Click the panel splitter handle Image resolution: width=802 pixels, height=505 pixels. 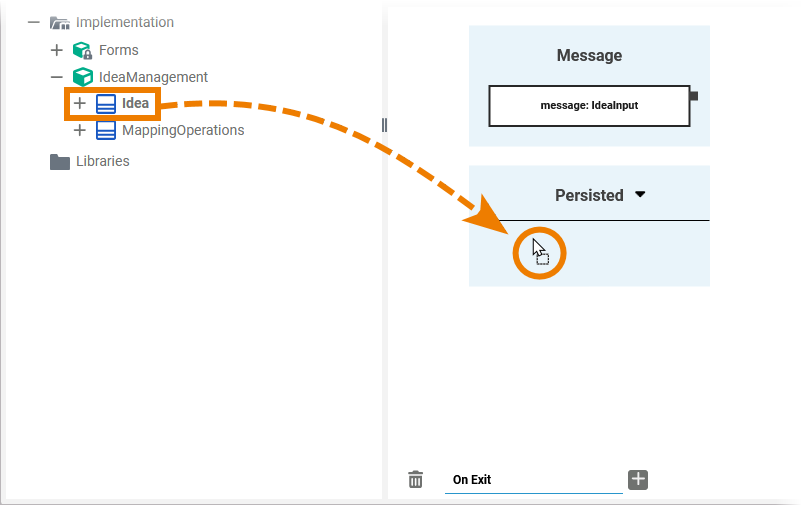[384, 125]
